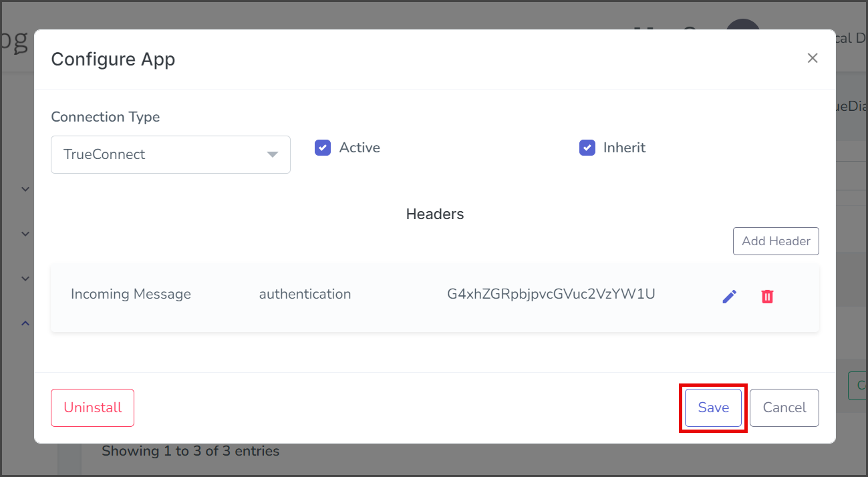Open the Connection Type TrueConnect dropdown
Image resolution: width=868 pixels, height=477 pixels.
[170, 154]
